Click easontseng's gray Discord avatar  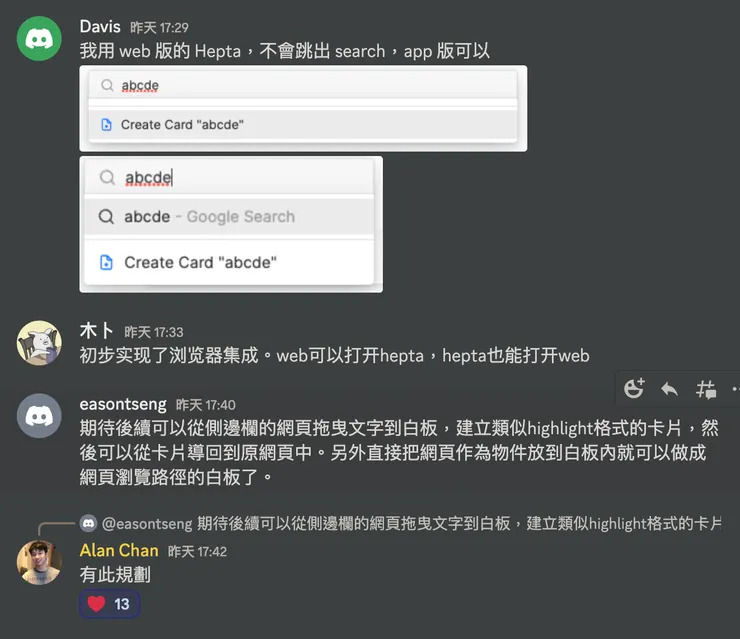(x=39, y=416)
